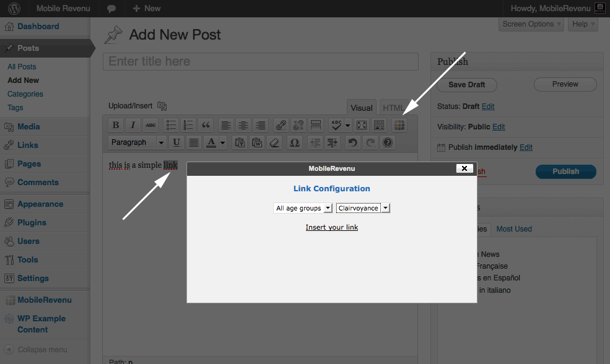Viewport: 610px width, 364px height.
Task: Open the All age groups dropdown
Action: click(303, 208)
